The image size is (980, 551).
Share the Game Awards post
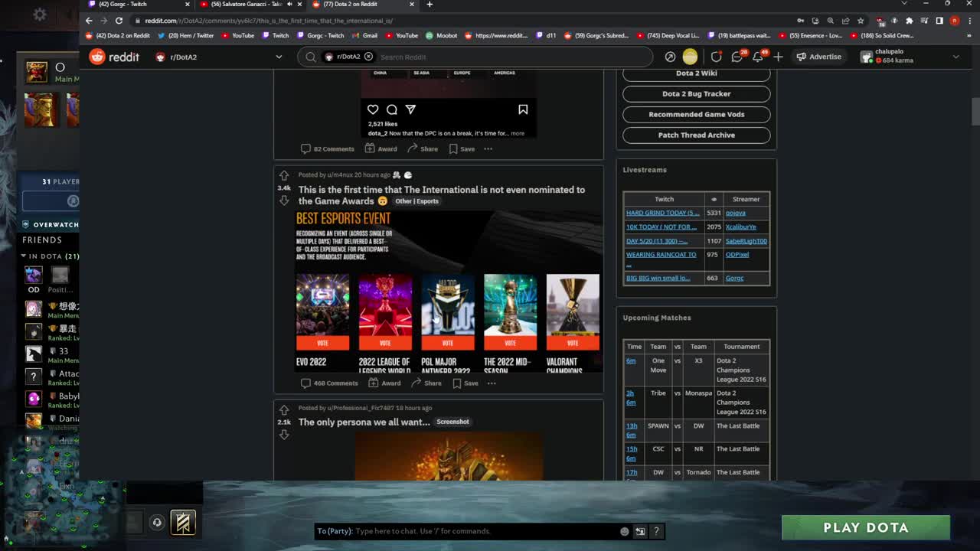[x=425, y=383]
